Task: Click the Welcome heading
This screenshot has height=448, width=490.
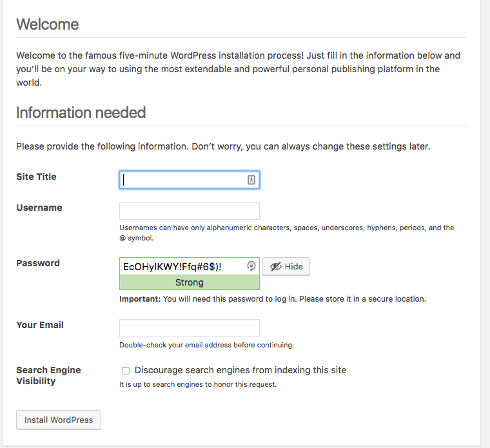Action: [48, 24]
